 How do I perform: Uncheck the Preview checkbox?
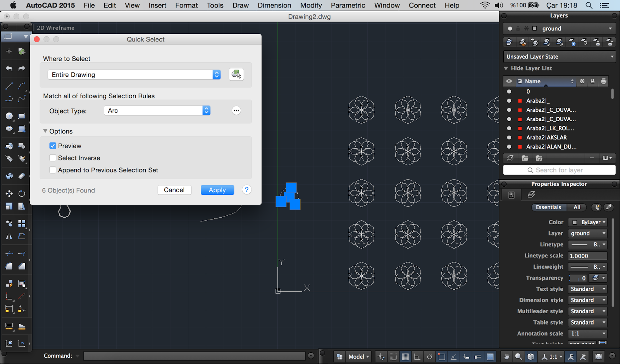[53, 146]
